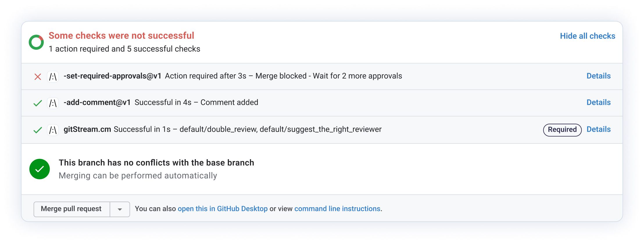Viewport: 644px width, 243px height.
Task: Click the gitStream logo beside -set-required-approvals@v1
Action: tap(53, 77)
